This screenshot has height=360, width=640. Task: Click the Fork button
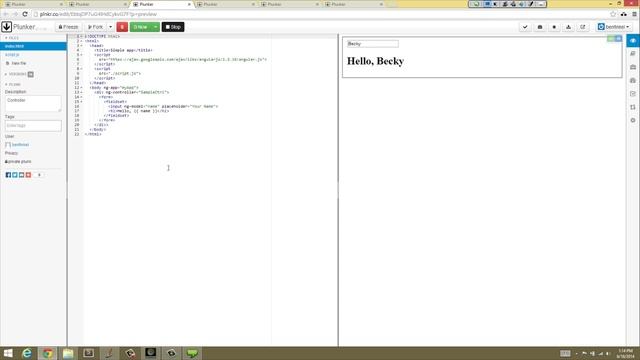(x=96, y=27)
